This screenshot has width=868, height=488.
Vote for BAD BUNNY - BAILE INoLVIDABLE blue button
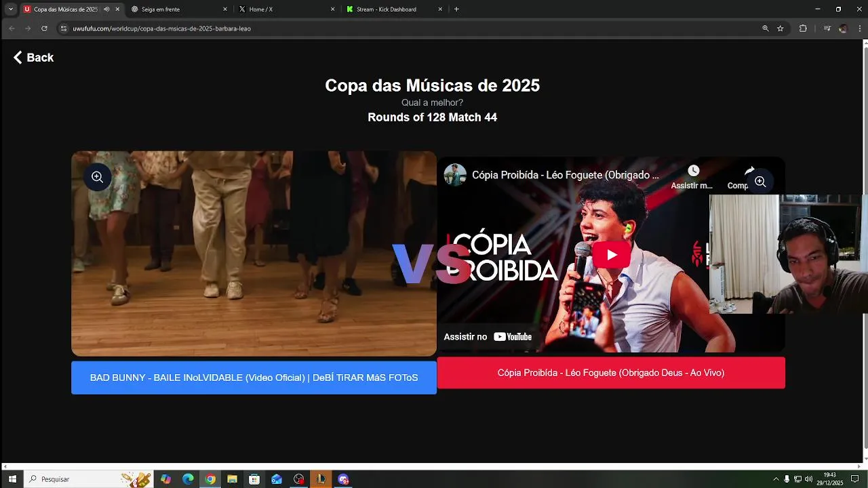pos(254,378)
